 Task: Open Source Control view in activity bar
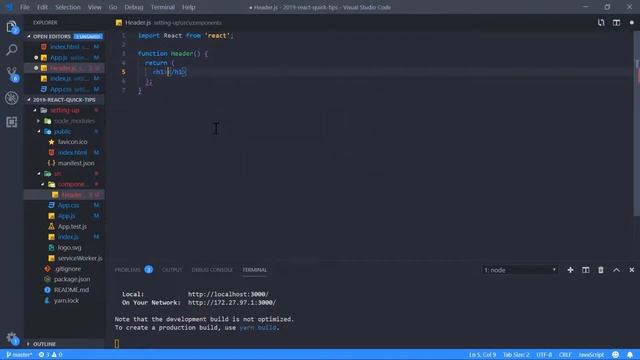coord(11,74)
